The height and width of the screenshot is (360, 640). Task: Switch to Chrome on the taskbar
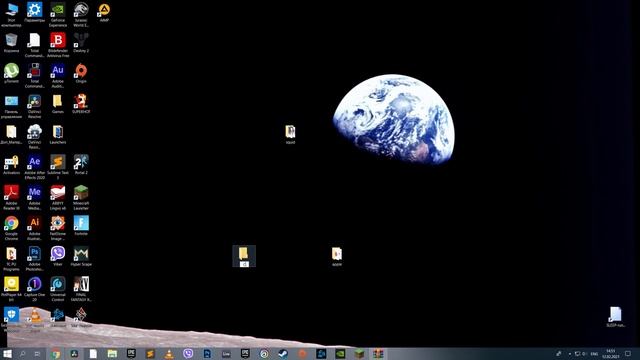pos(56,354)
